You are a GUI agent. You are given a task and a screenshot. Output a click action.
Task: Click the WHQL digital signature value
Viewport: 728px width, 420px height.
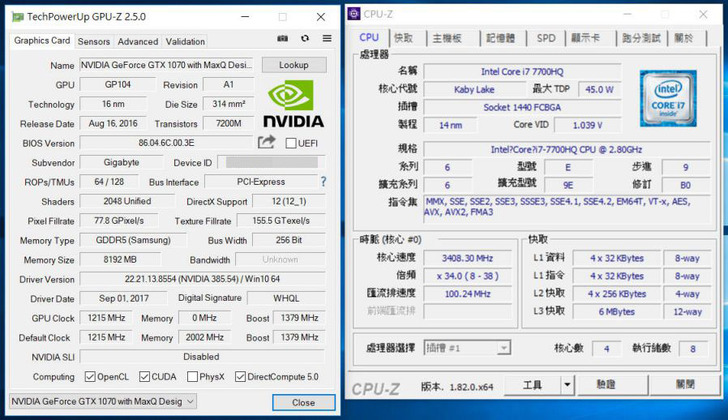coord(286,298)
